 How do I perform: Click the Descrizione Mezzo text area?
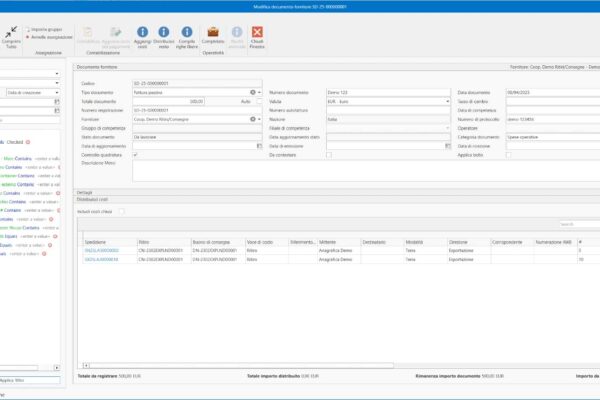[x=366, y=170]
